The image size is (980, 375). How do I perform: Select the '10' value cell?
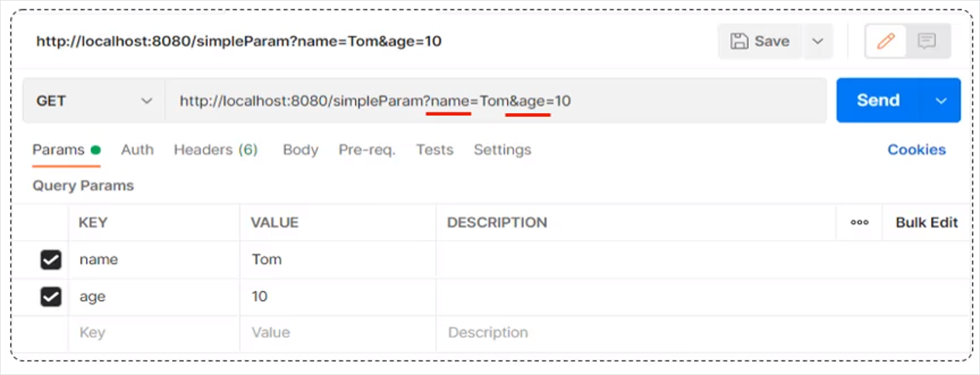[338, 297]
